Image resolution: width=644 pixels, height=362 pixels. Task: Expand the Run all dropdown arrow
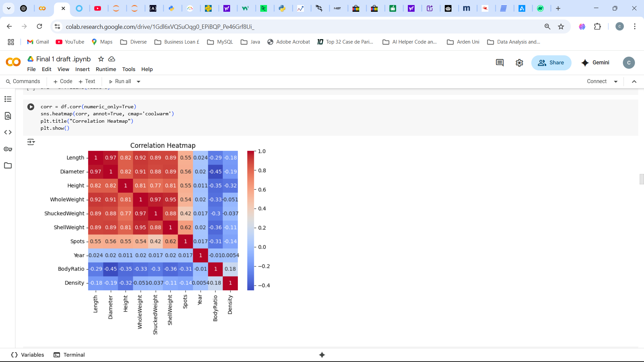[x=139, y=81]
